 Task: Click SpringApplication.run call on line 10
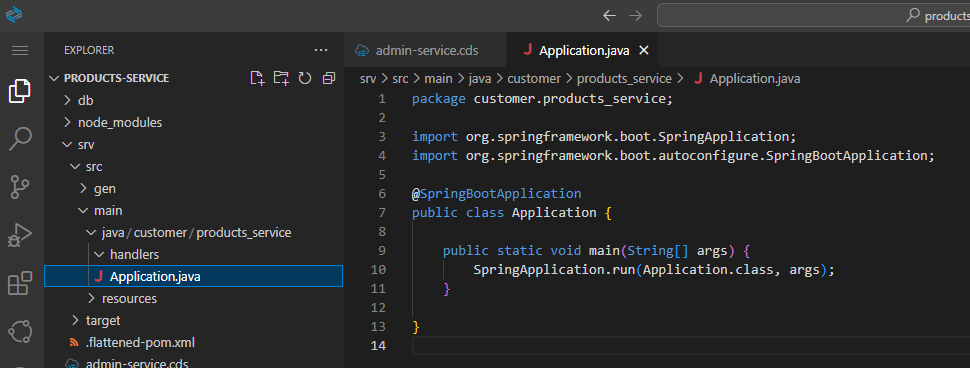pos(654,270)
